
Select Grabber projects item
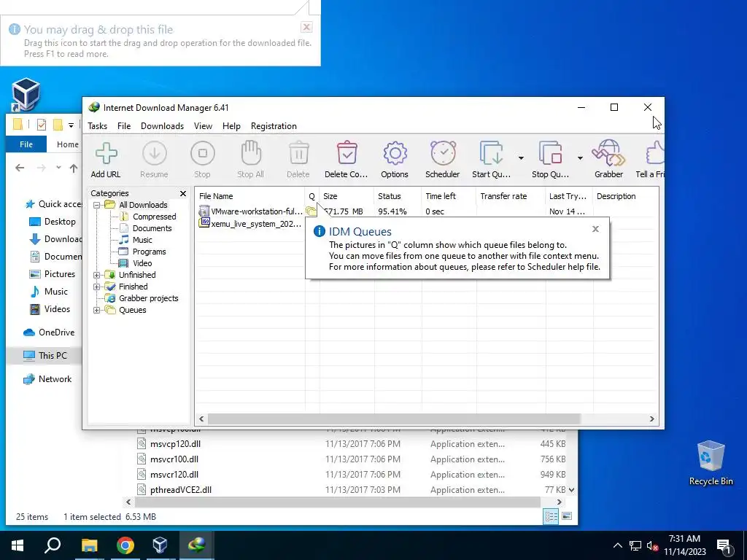[148, 298]
